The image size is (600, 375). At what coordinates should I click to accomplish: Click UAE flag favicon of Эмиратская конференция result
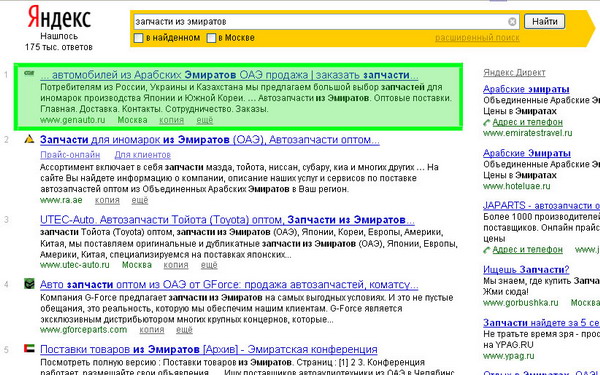[x=29, y=348]
